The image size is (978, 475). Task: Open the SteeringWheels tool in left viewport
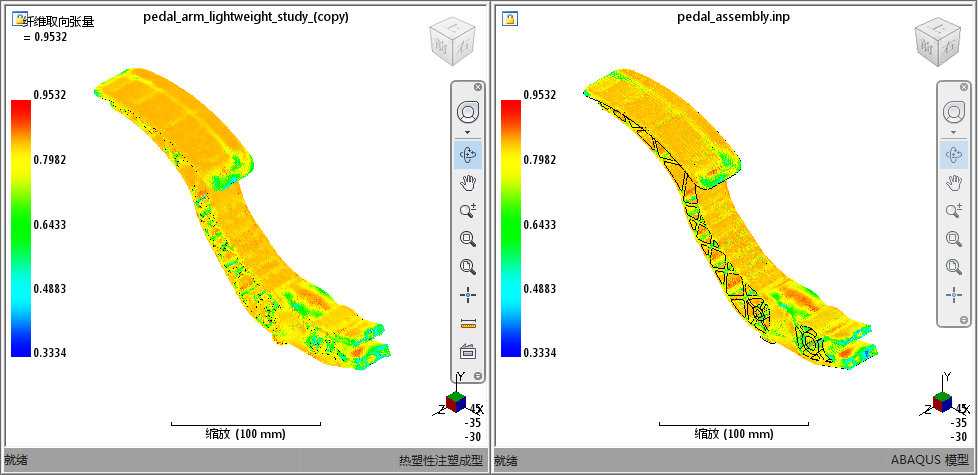point(468,113)
